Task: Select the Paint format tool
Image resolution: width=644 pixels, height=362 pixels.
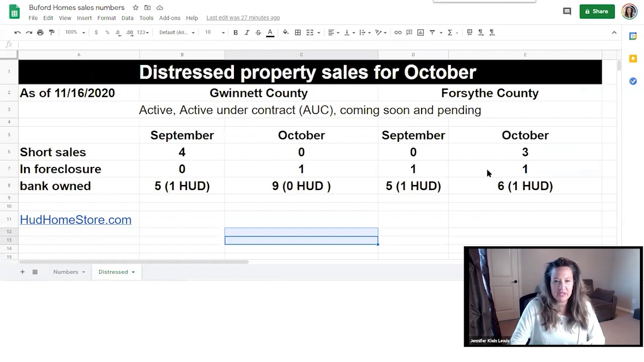Action: [x=51, y=32]
